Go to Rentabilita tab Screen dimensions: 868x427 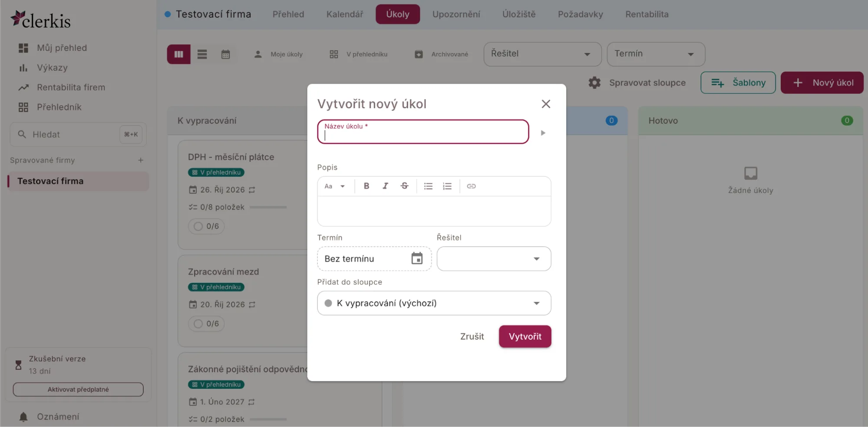pyautogui.click(x=647, y=14)
